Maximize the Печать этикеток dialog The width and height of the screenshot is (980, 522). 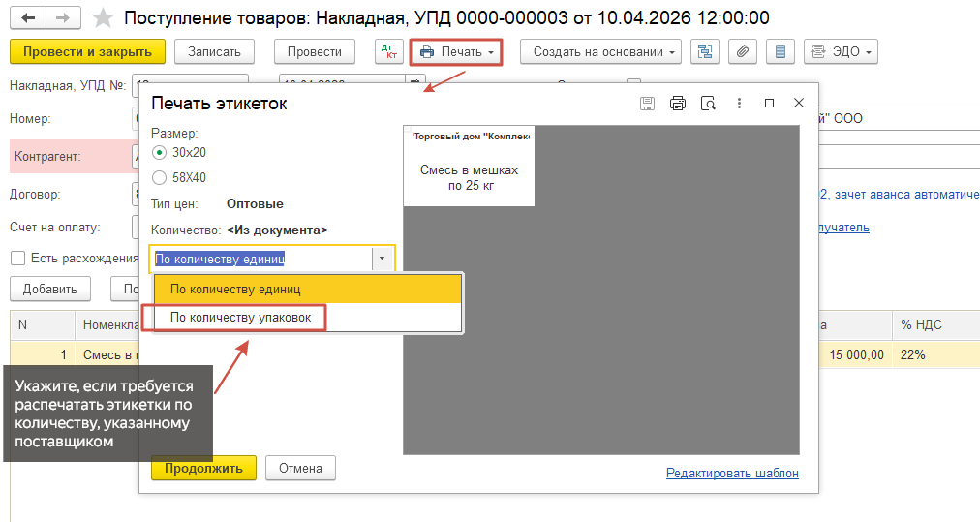769,104
